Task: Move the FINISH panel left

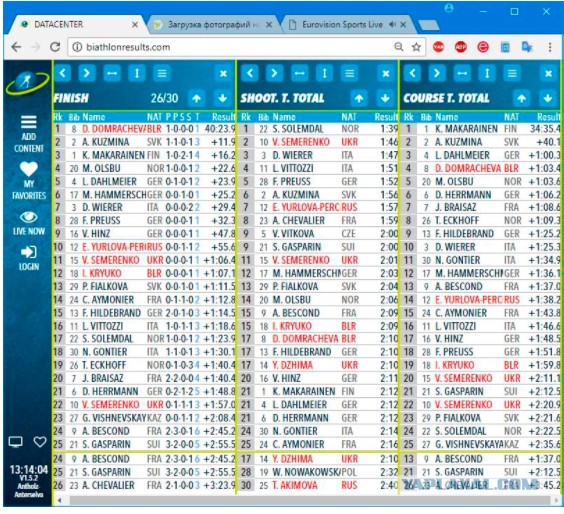Action: click(x=63, y=73)
